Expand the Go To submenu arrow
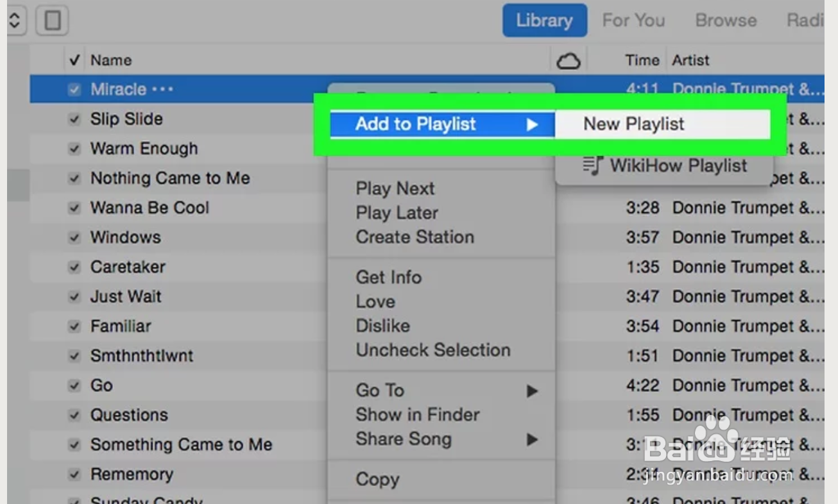This screenshot has width=838, height=504. point(532,391)
